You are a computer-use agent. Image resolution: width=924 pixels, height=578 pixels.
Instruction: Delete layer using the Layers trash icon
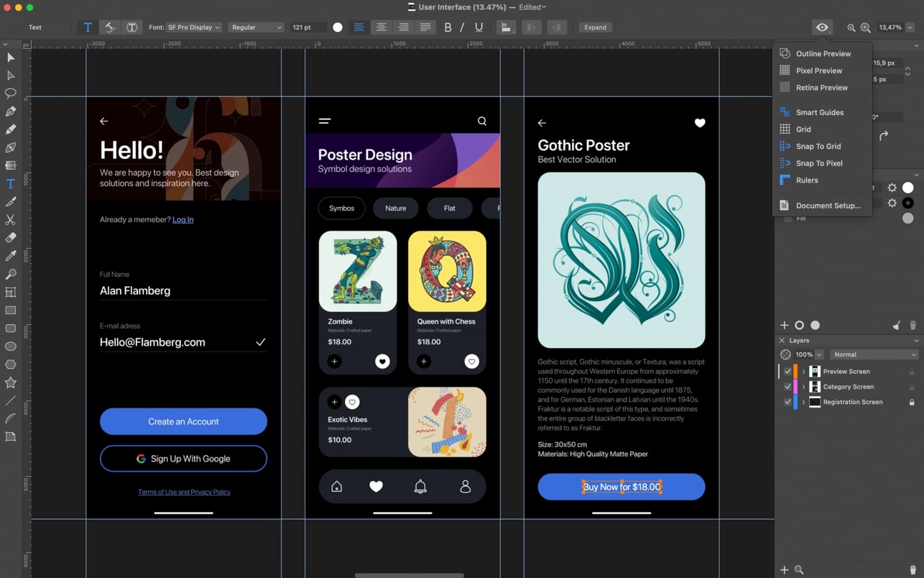[x=913, y=570]
